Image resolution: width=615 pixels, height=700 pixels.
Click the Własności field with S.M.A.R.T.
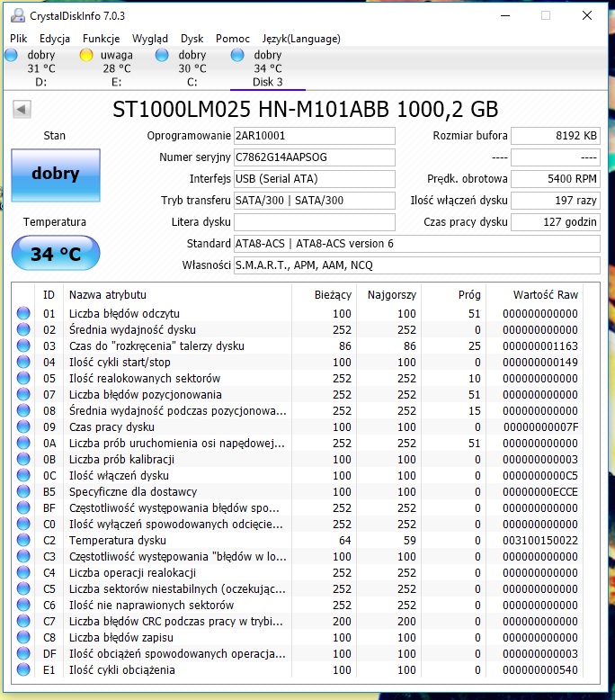pos(417,265)
